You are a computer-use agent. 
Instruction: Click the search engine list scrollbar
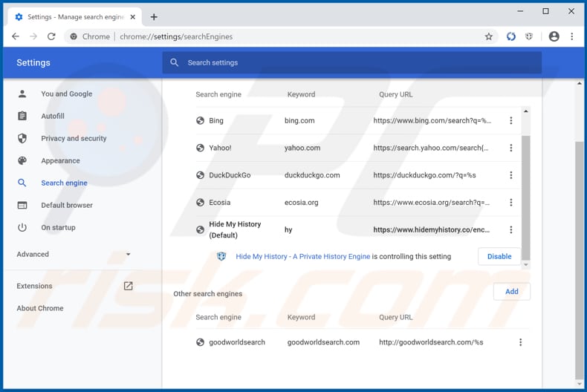(525, 197)
